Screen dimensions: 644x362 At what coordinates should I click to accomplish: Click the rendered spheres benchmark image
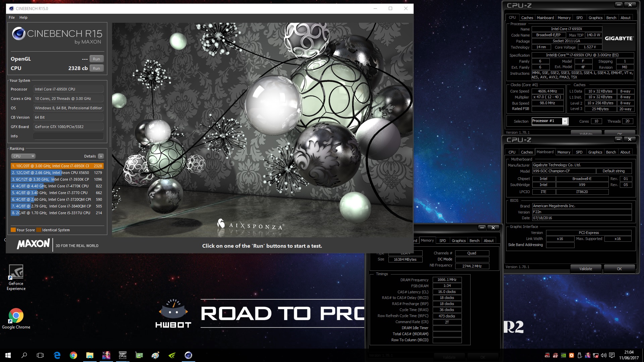point(262,130)
